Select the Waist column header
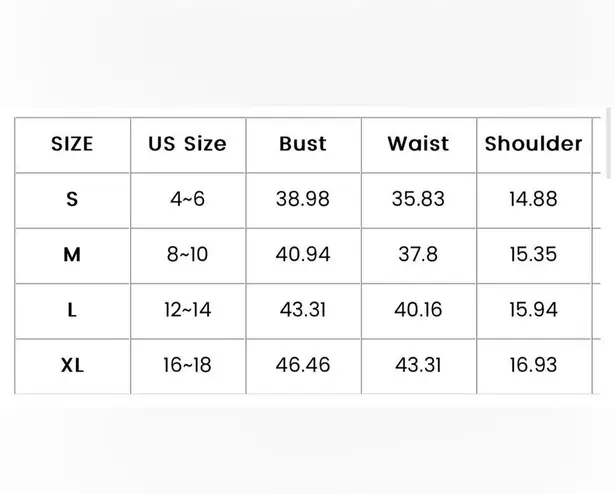The width and height of the screenshot is (615, 494). 418,144
